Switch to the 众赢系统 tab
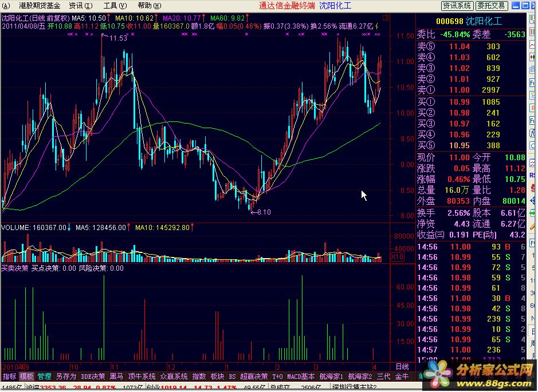Screen dimensions: 538x392 [x=174, y=377]
